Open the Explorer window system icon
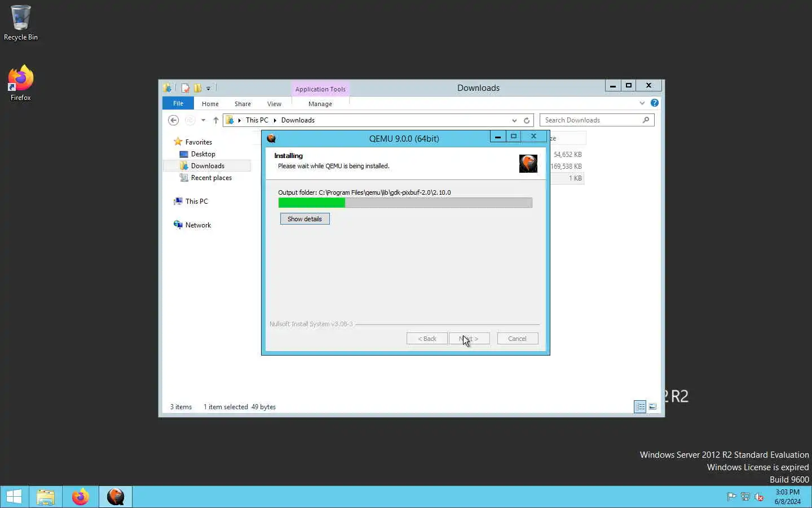This screenshot has width=812, height=508. click(x=167, y=88)
